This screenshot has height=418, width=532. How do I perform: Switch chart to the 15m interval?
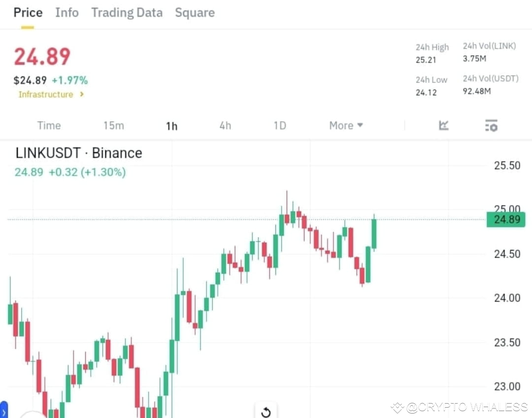click(x=114, y=126)
